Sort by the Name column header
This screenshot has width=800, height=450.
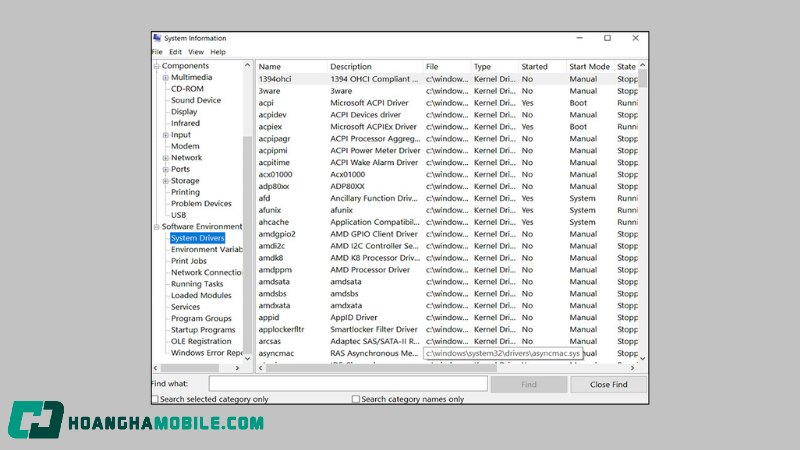291,67
